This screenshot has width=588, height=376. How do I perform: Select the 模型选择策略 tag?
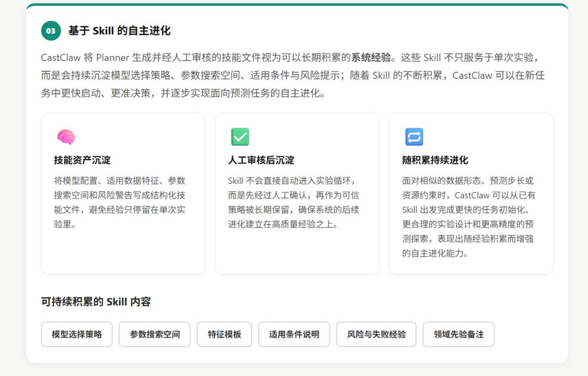tap(77, 335)
